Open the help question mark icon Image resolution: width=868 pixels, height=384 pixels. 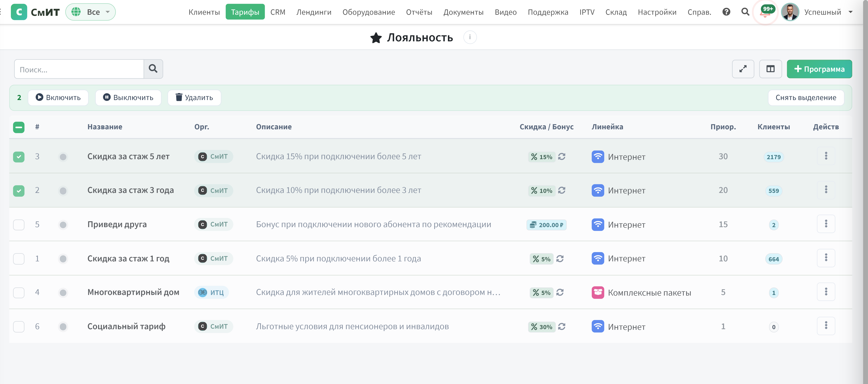click(x=726, y=12)
